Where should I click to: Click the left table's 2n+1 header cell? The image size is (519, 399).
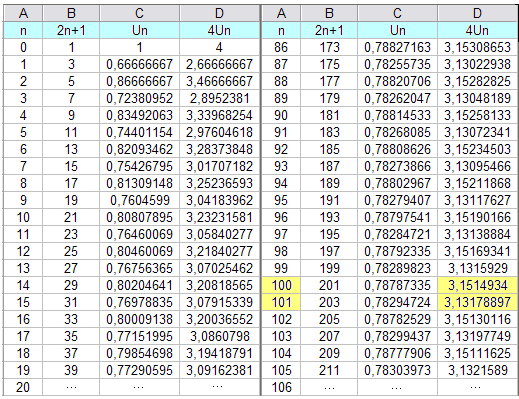tap(71, 31)
